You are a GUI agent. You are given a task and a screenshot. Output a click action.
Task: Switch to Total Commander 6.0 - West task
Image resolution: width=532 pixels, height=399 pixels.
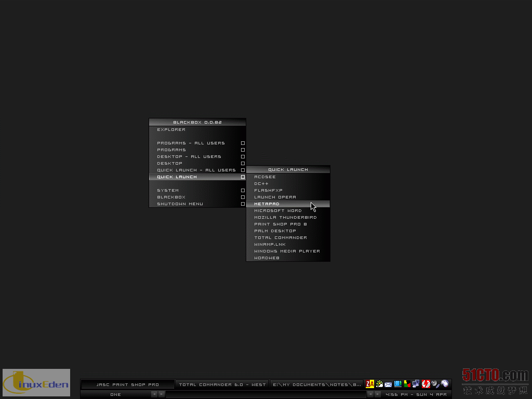tap(222, 384)
